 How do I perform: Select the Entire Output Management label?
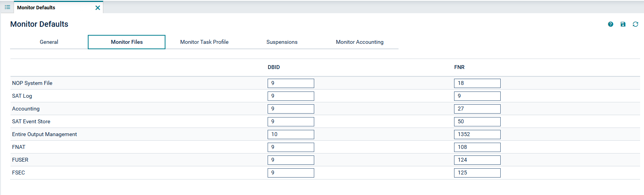pyautogui.click(x=44, y=134)
